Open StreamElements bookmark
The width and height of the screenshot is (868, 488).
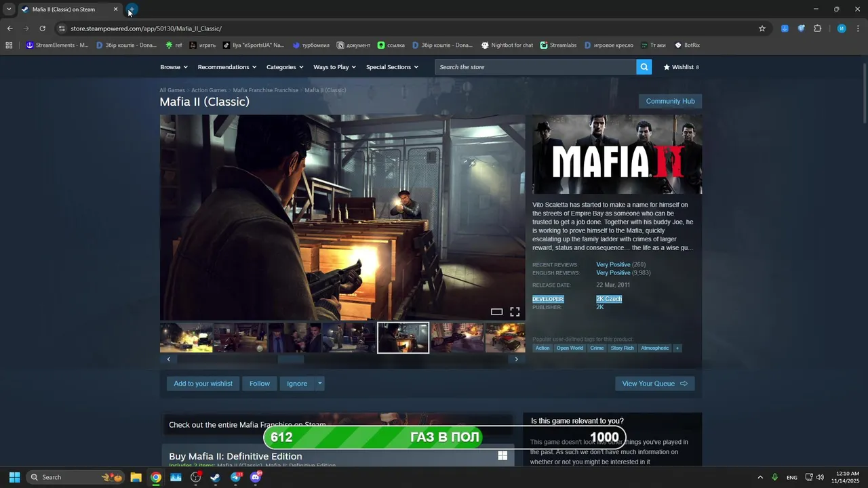pyautogui.click(x=57, y=45)
